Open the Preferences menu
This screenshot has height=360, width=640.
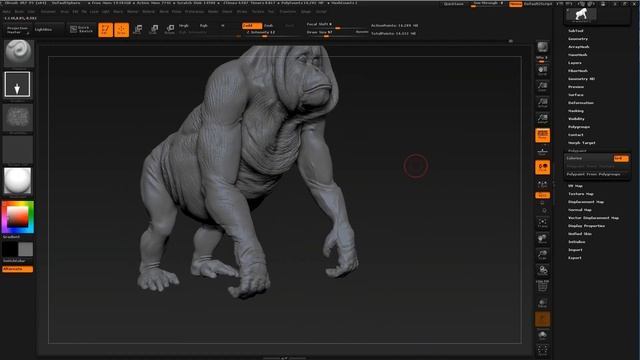pos(194,12)
